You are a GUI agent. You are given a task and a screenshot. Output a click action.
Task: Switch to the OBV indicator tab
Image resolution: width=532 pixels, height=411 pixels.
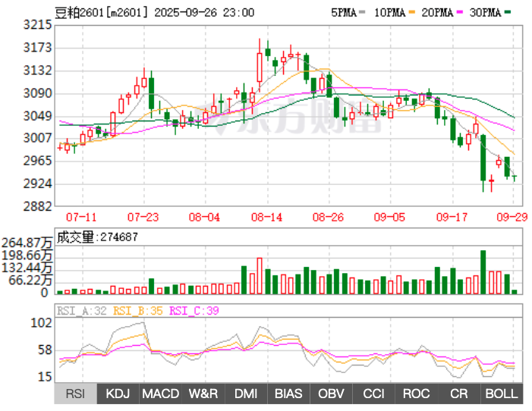pyautogui.click(x=331, y=394)
